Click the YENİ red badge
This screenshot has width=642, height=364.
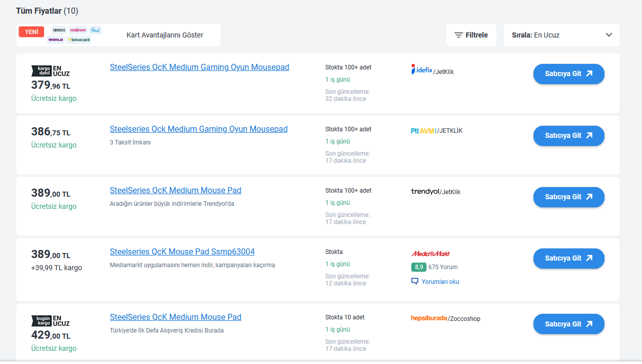tap(31, 32)
